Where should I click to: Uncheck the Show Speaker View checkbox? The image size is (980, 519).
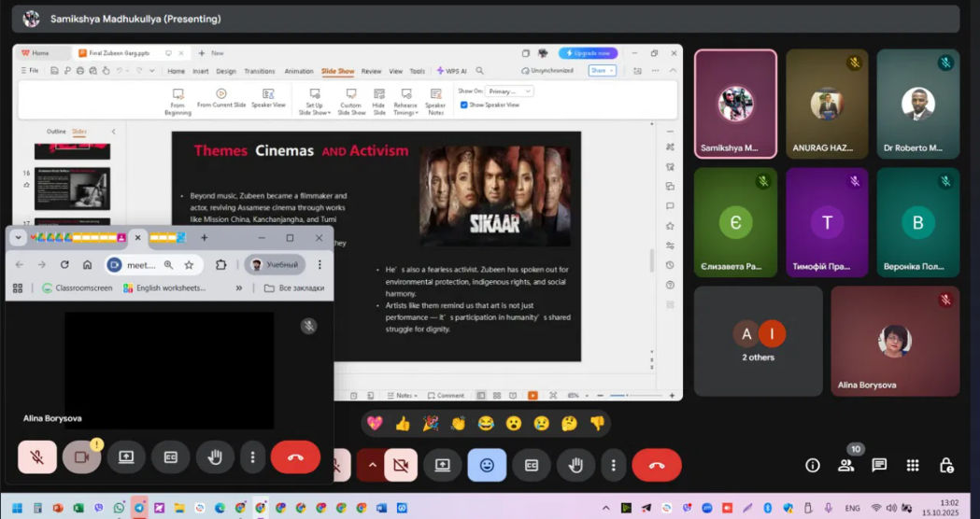click(x=463, y=105)
